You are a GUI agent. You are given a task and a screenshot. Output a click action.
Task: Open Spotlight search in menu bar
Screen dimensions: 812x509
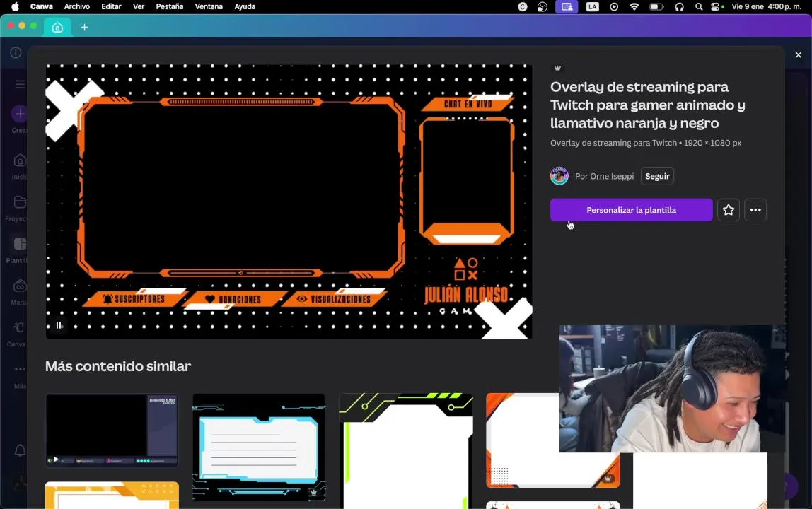(699, 7)
